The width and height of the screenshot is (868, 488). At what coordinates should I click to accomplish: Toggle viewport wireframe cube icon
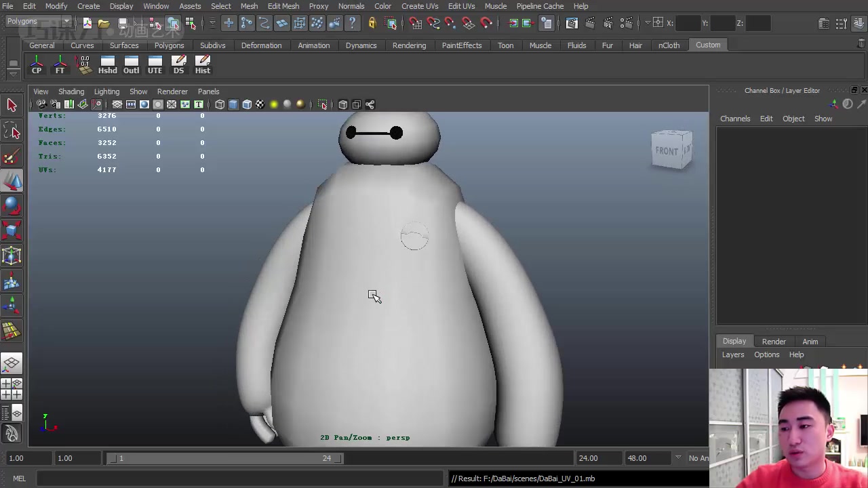click(x=220, y=104)
